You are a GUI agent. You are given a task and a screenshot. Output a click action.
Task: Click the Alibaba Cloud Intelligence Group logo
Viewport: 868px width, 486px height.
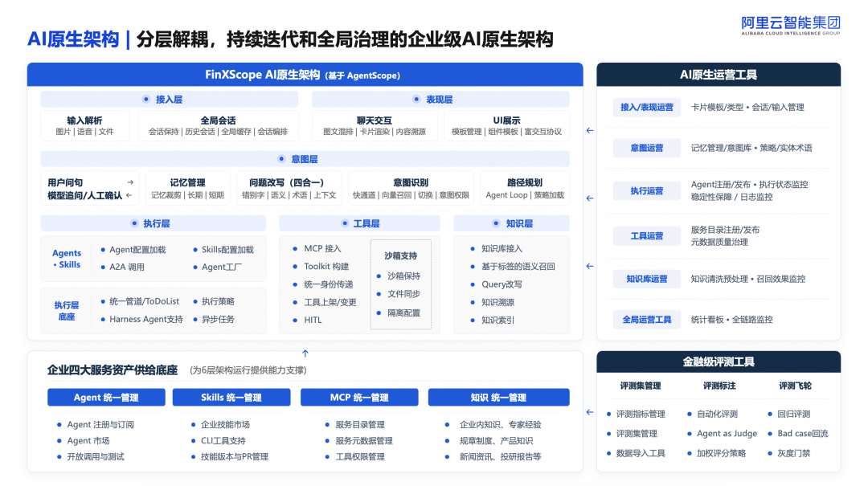click(x=791, y=26)
